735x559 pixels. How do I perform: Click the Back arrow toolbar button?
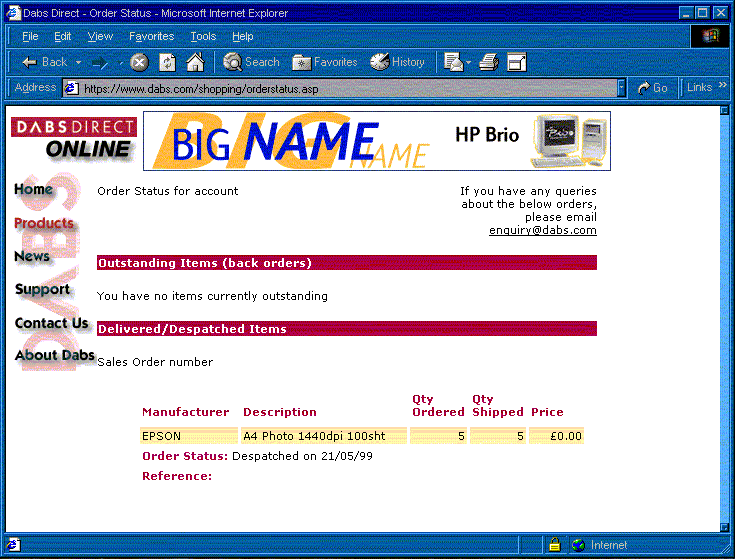(x=45, y=62)
